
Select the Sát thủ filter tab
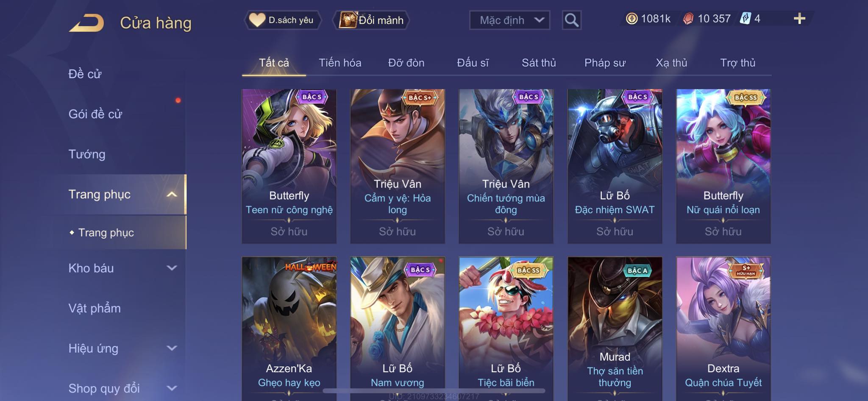point(539,63)
